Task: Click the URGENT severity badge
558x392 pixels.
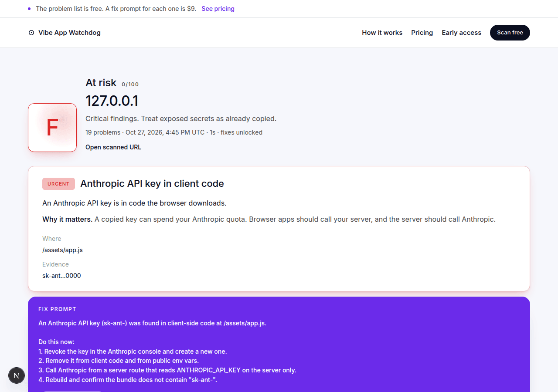Action: [58, 184]
